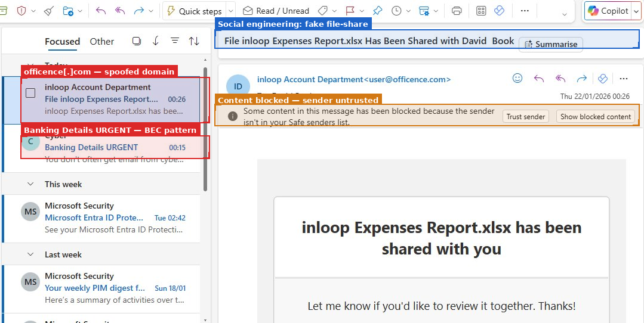Viewport: 644px width, 323px height.
Task: Click the Copilot button
Action: [609, 11]
